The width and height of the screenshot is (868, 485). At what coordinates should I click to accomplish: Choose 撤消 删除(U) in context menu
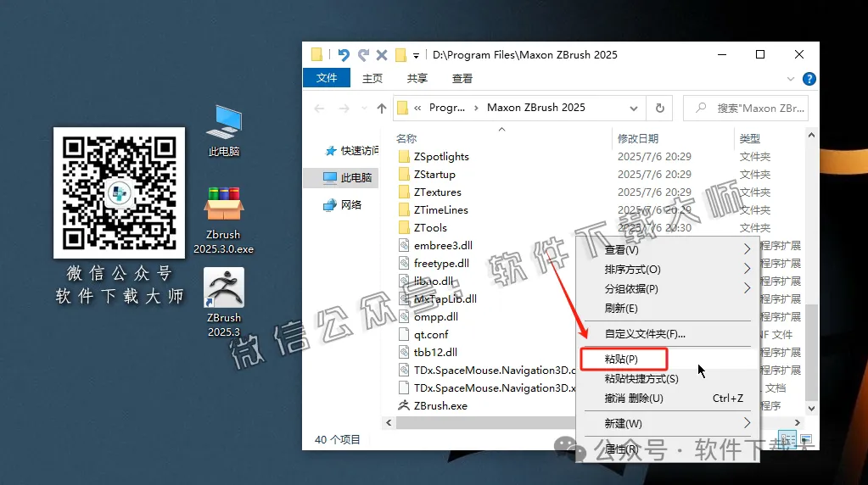[x=668, y=398]
